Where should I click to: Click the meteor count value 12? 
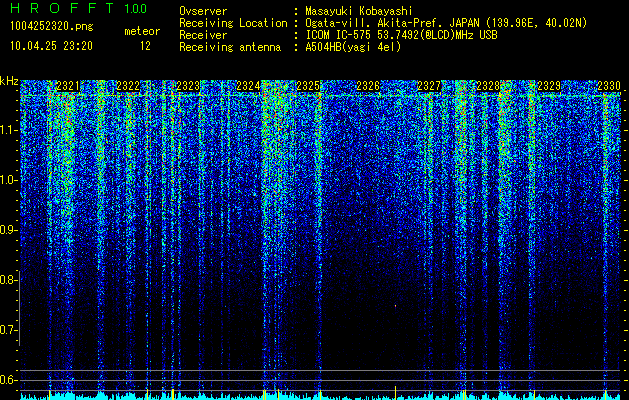coord(145,46)
